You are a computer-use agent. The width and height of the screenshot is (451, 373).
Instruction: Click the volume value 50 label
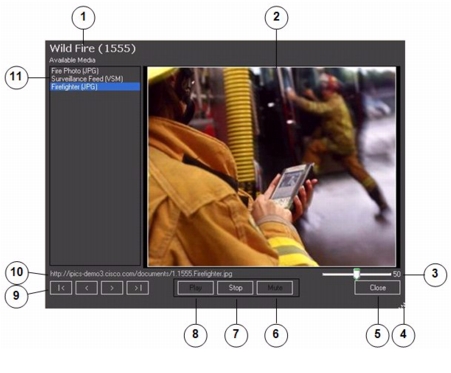(396, 274)
